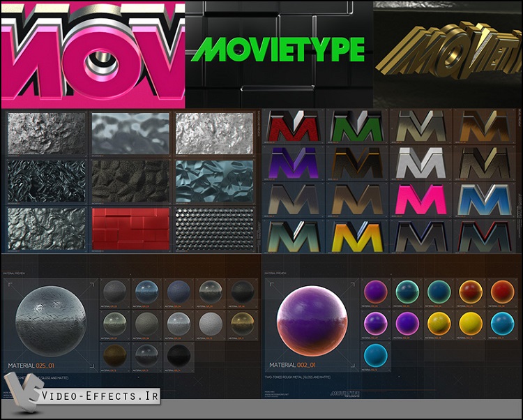523x420 pixels.
Task: Choose the small purple sphere with orange rim
Action: 376,292
